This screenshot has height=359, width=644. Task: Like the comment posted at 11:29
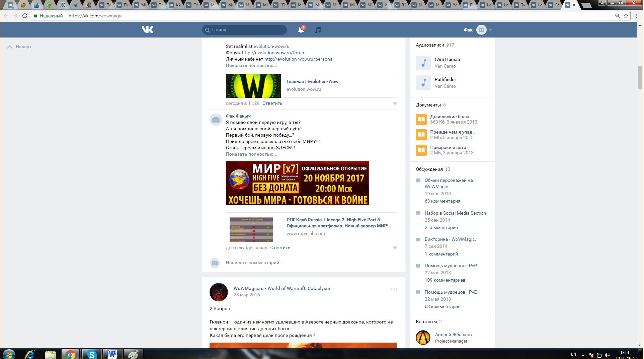tap(395, 103)
